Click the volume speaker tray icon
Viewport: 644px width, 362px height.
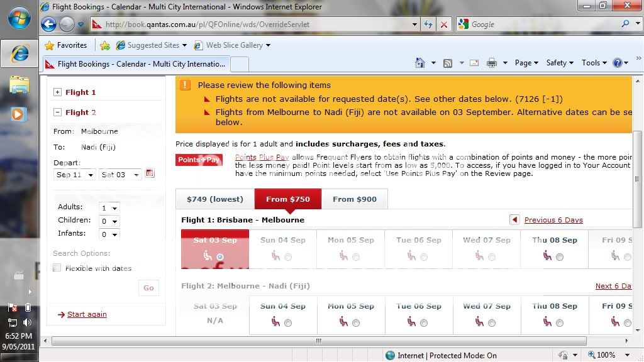coord(28,322)
